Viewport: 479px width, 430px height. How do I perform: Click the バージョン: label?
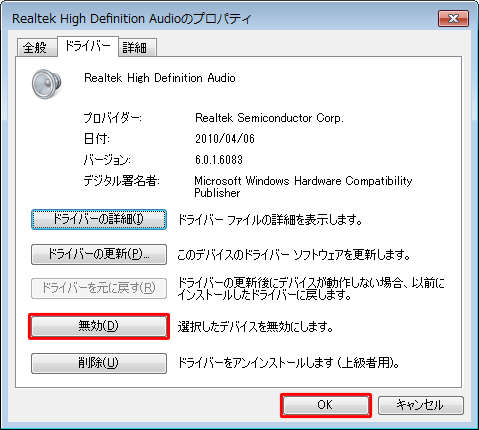(x=107, y=160)
